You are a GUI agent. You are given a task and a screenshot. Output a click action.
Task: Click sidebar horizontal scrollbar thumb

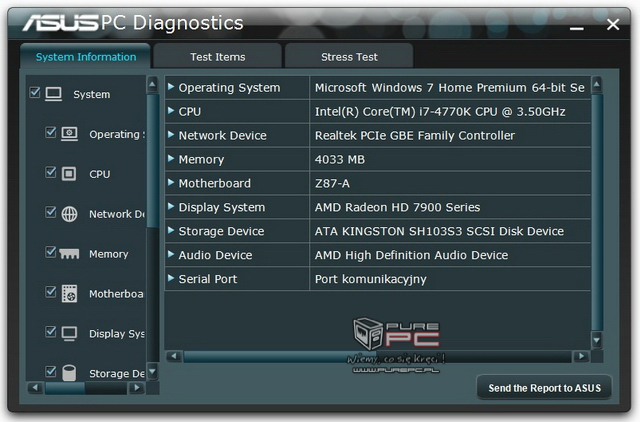click(x=65, y=388)
